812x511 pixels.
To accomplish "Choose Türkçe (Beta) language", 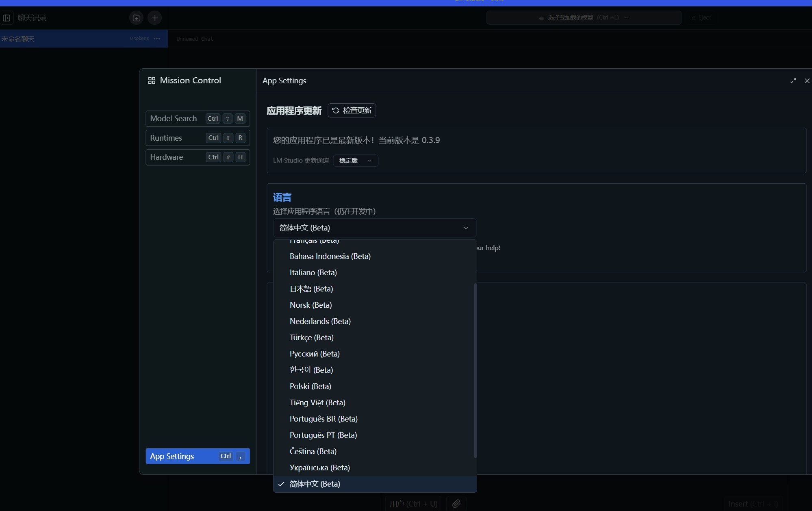I will pos(374,337).
